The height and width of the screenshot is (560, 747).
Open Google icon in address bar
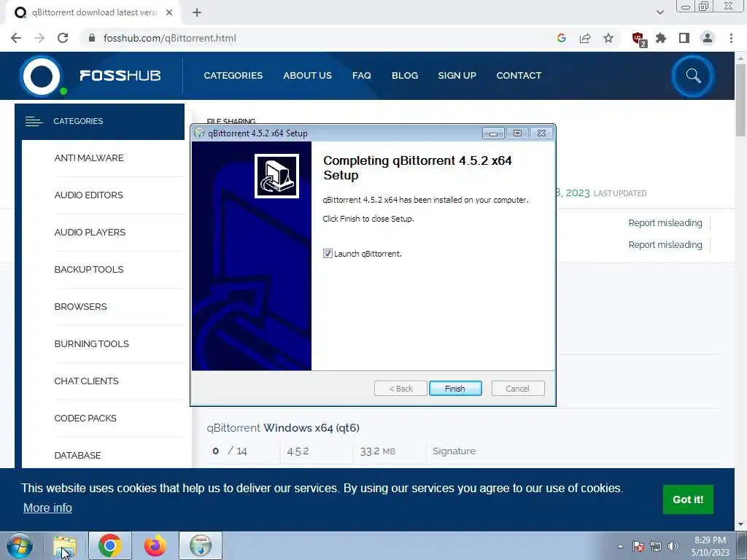click(x=561, y=38)
